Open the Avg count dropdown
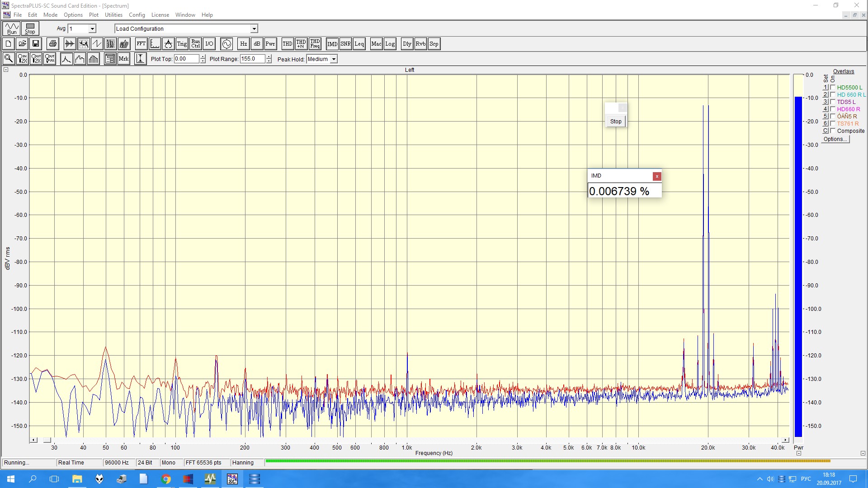 [92, 28]
